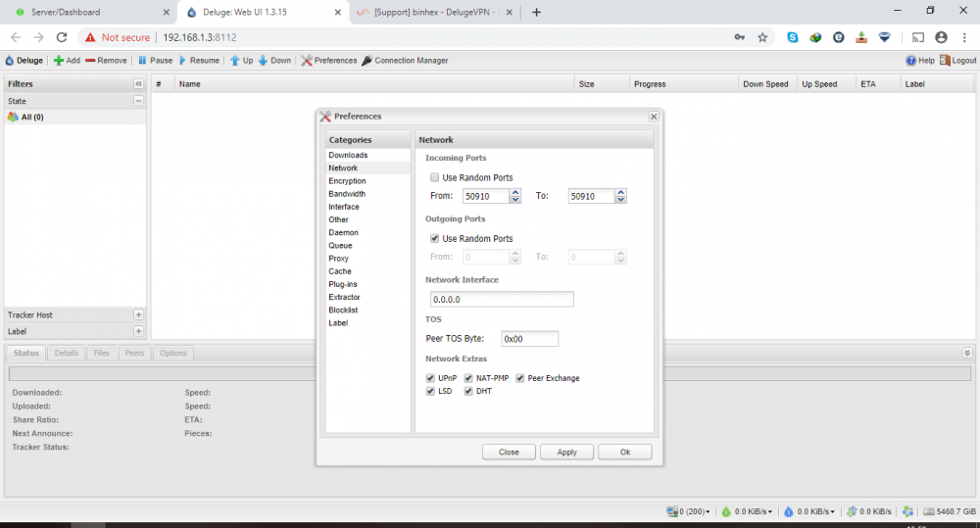Open Chrome three-dot menu
980x528 pixels.
(964, 37)
